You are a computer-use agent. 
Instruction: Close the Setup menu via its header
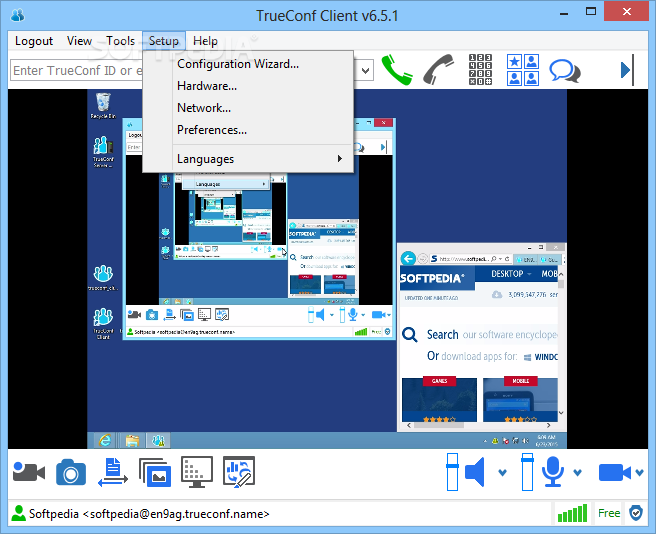click(164, 41)
